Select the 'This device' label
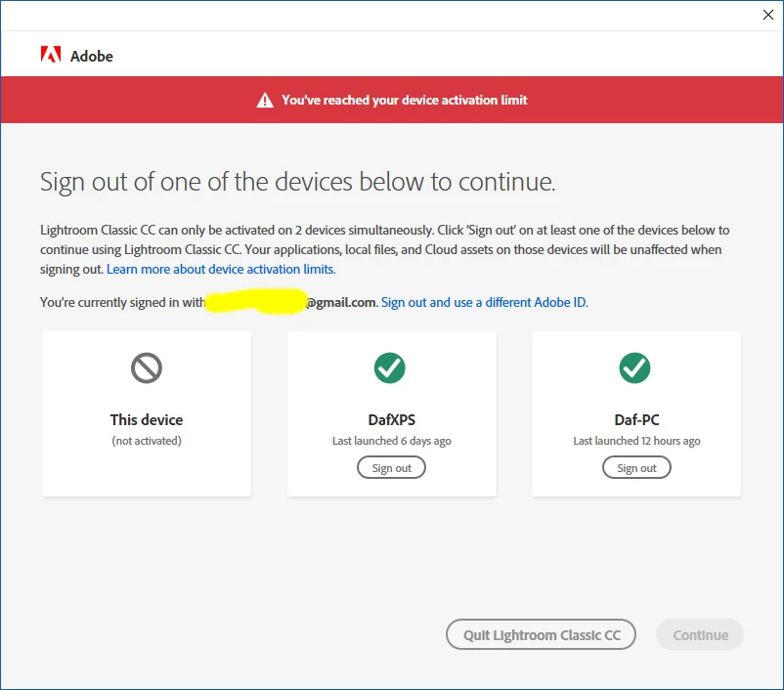784x690 pixels. pos(147,419)
